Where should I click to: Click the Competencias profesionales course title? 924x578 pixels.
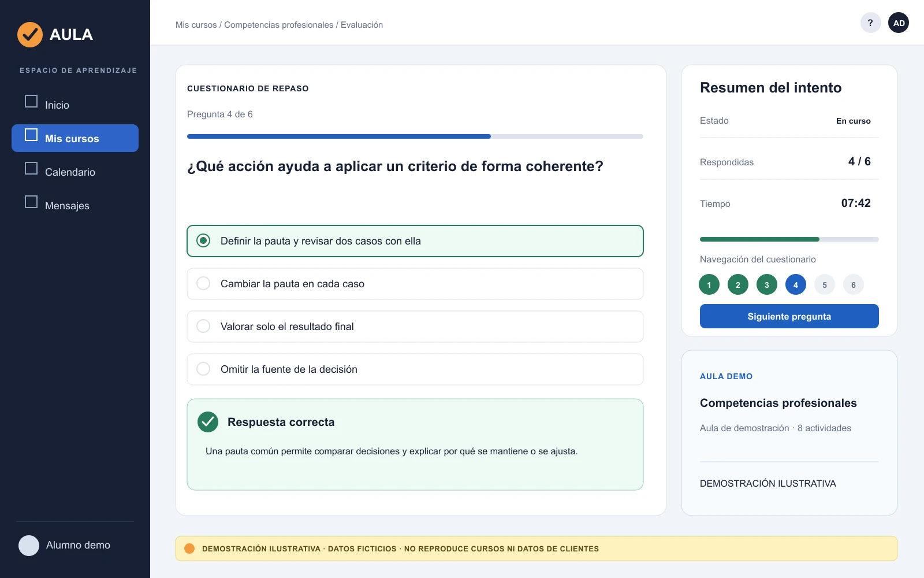click(778, 403)
